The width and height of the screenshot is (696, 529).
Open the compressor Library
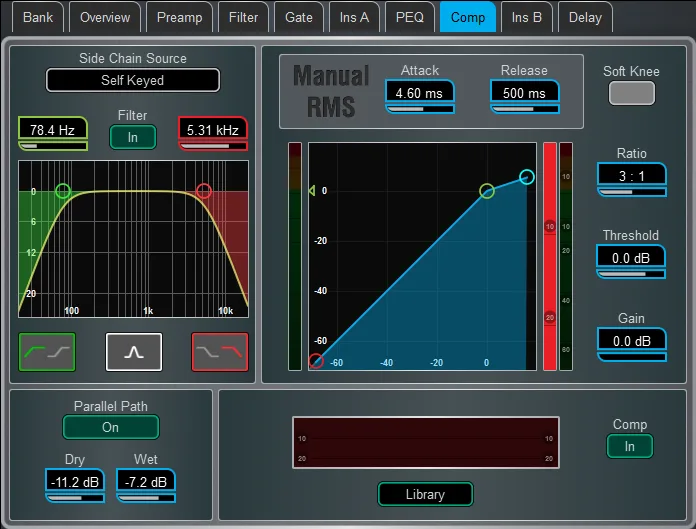click(425, 494)
